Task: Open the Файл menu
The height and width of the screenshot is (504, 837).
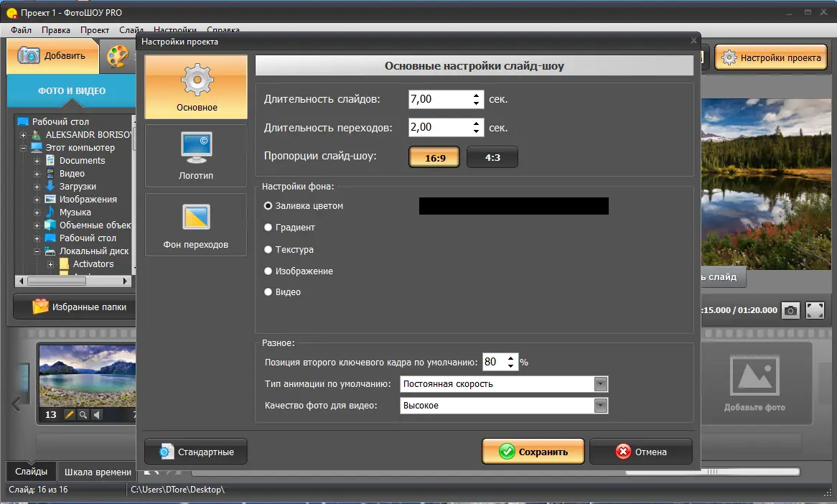Action: pos(22,30)
